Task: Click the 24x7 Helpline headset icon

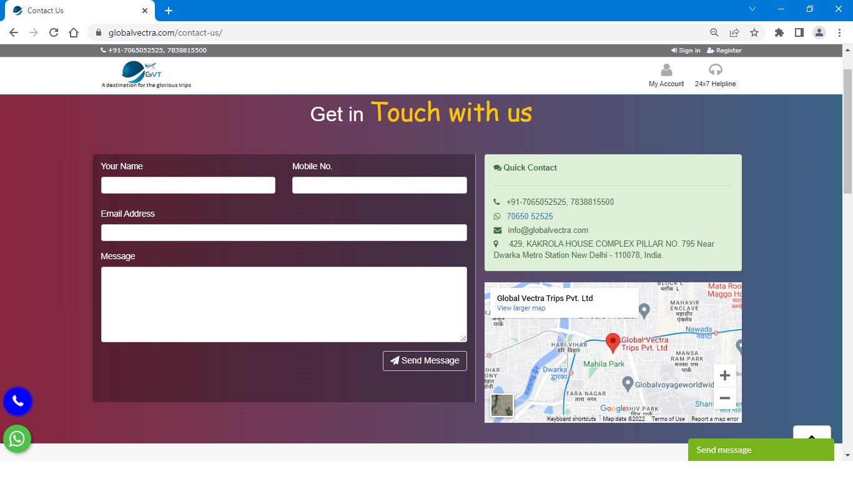Action: click(715, 70)
